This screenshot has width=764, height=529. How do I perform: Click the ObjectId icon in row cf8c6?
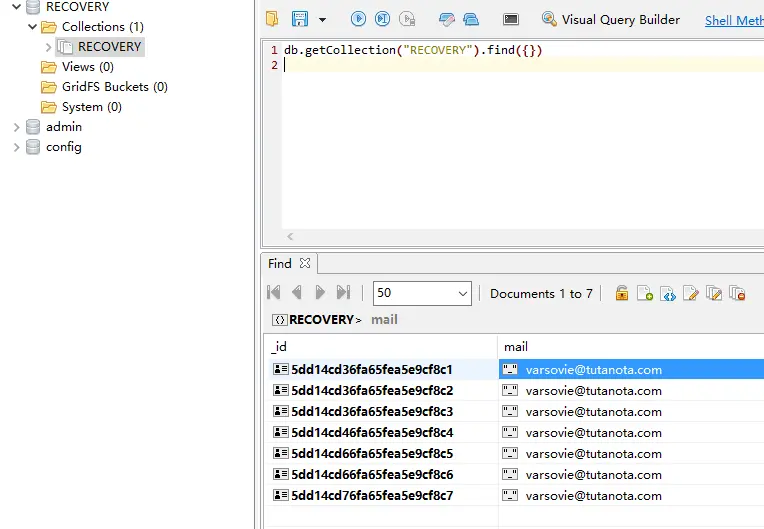pos(280,474)
